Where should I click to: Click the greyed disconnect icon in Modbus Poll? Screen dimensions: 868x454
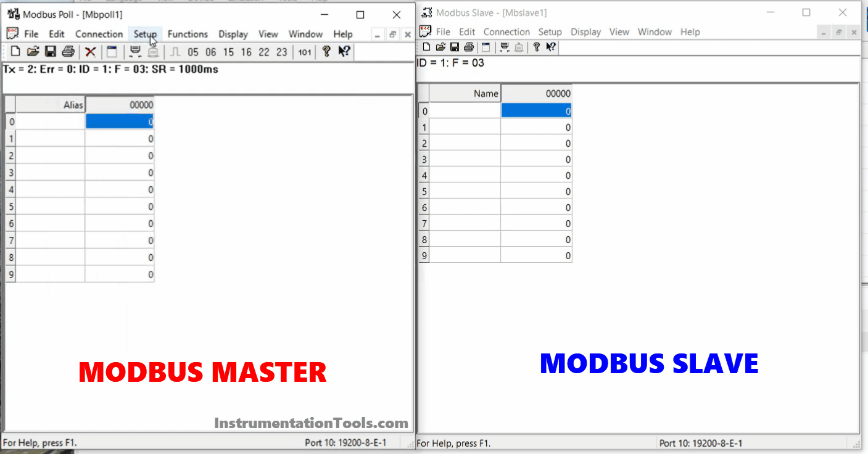coord(153,52)
